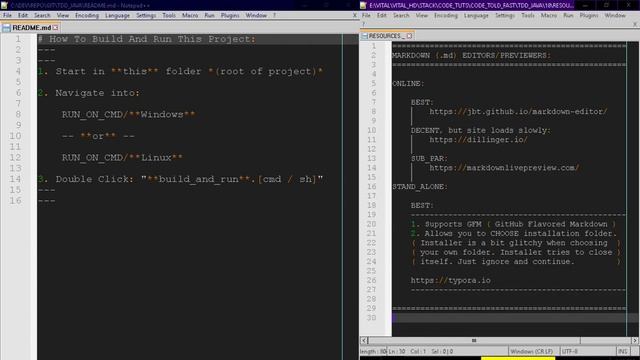Open the Macro menu in RESOURCES window

(x=549, y=15)
